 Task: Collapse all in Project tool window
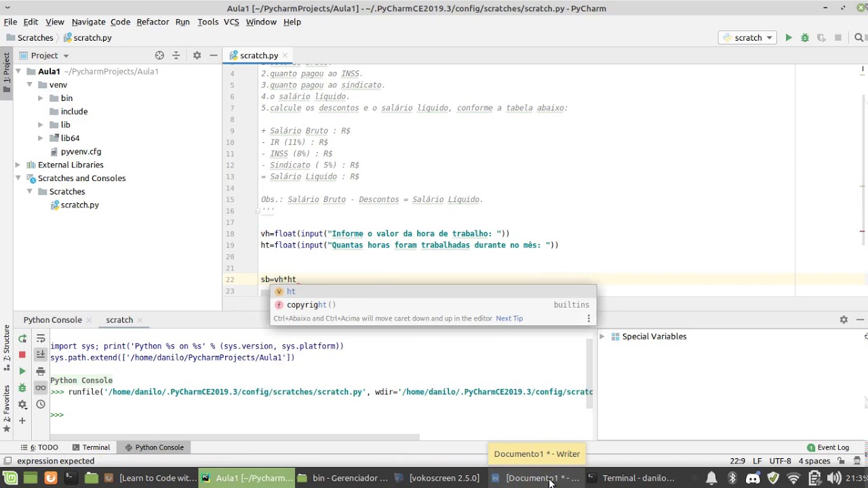[x=176, y=56]
